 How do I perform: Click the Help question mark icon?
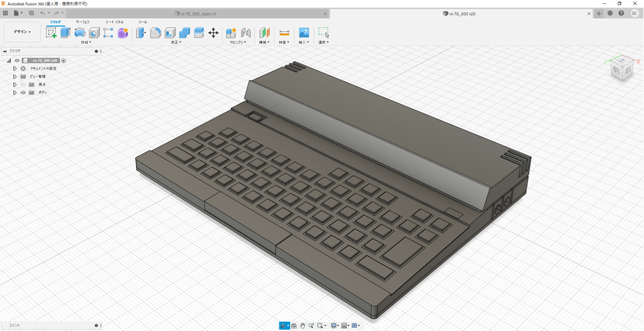621,13
